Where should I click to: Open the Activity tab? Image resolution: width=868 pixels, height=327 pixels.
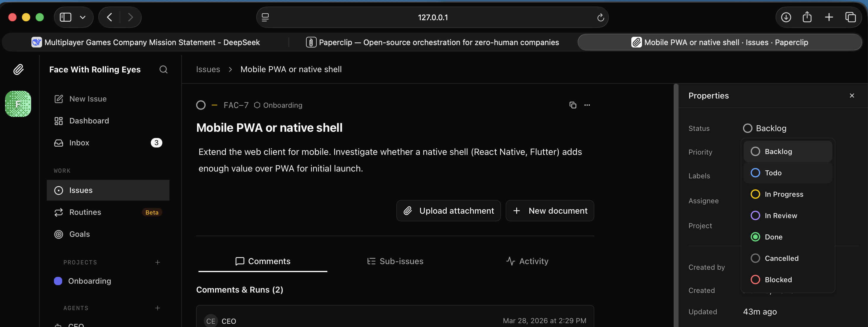coord(534,261)
